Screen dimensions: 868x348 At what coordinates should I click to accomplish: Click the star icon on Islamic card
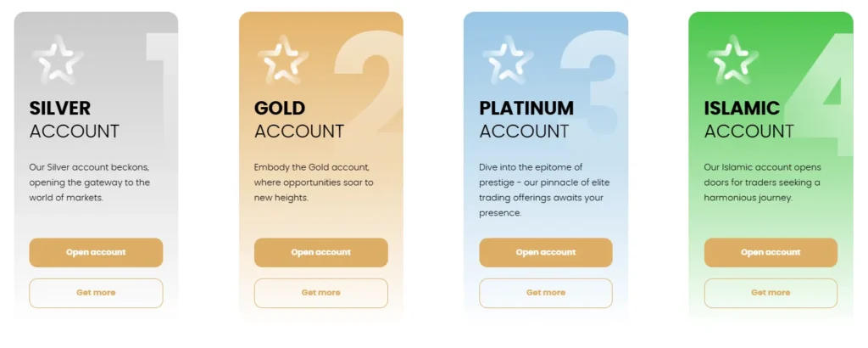pos(732,61)
